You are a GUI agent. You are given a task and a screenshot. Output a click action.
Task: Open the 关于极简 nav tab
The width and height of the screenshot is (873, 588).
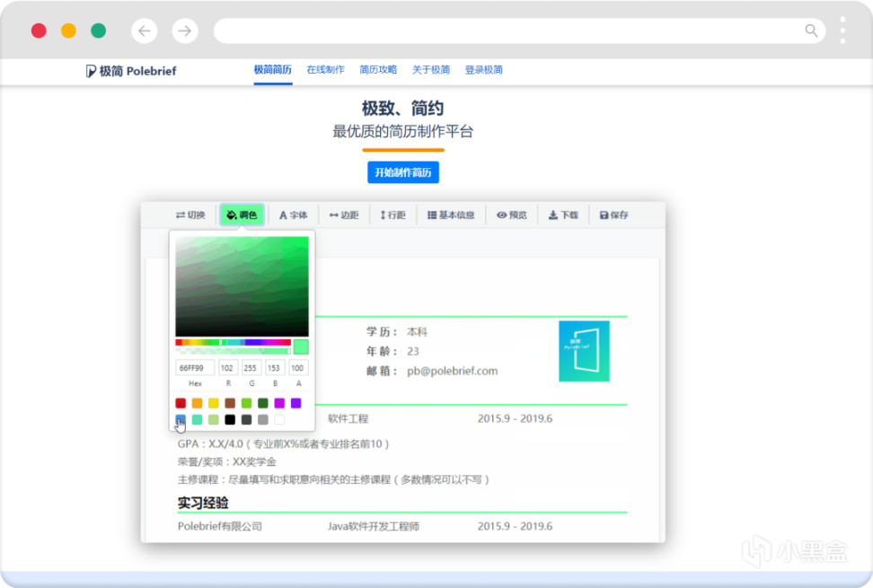(x=431, y=70)
